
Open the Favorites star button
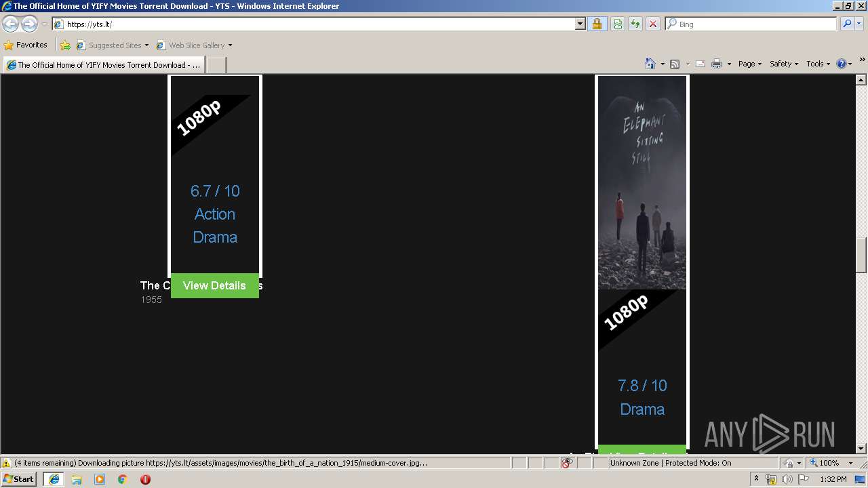tap(26, 45)
